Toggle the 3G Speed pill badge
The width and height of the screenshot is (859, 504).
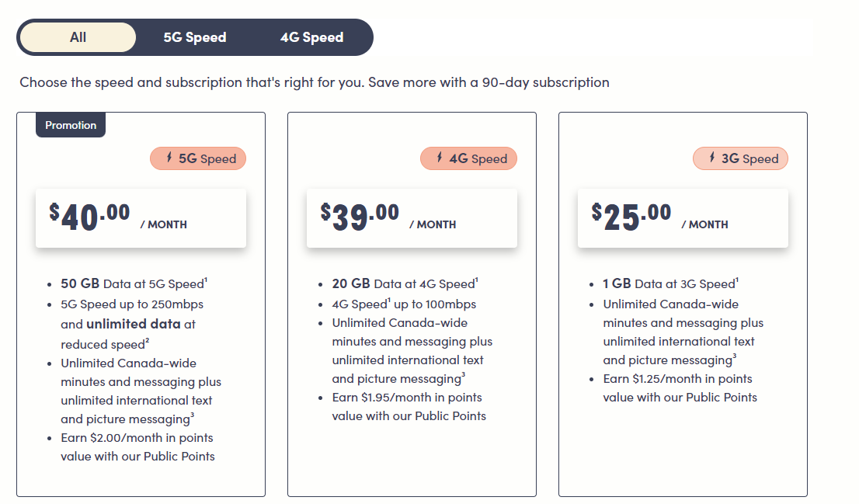point(740,158)
